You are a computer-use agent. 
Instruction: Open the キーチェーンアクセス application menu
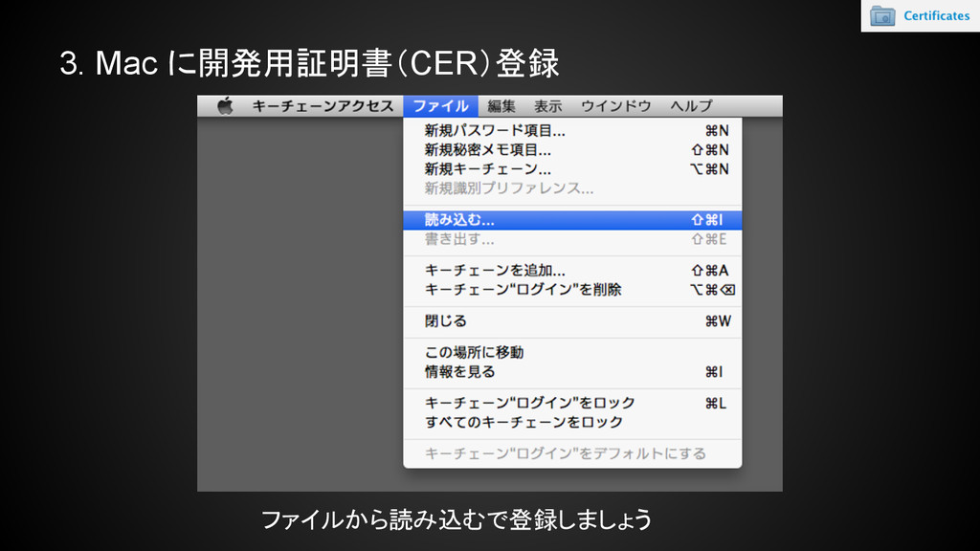pyautogui.click(x=323, y=106)
